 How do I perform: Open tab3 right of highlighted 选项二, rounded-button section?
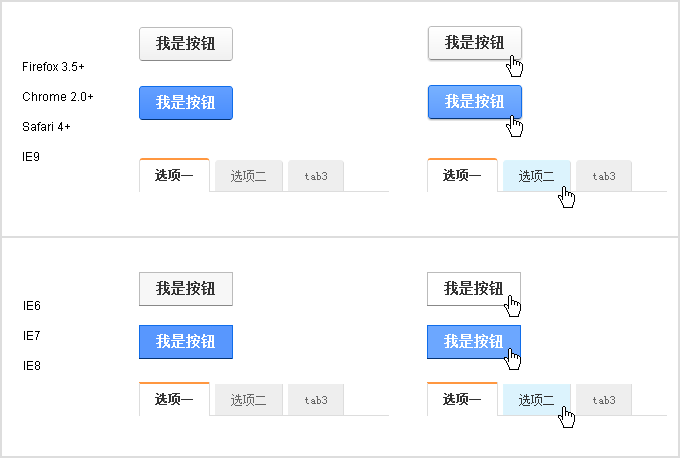pyautogui.click(x=604, y=177)
